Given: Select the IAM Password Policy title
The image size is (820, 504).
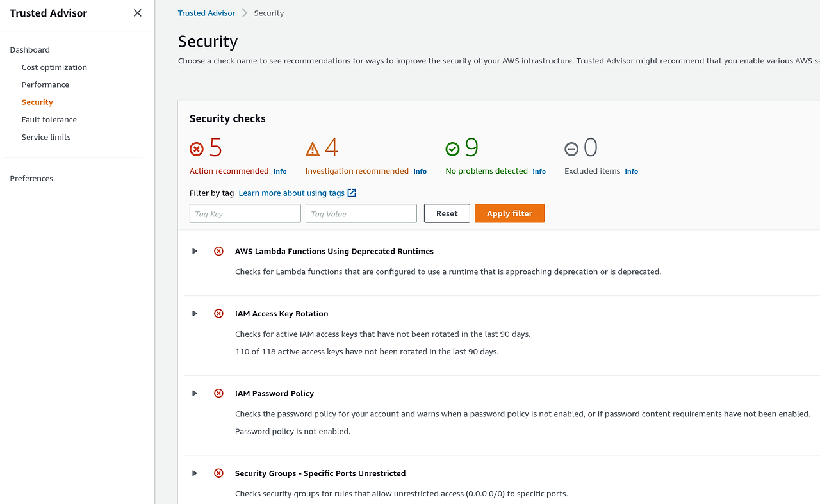Looking at the screenshot, I should 274,394.
